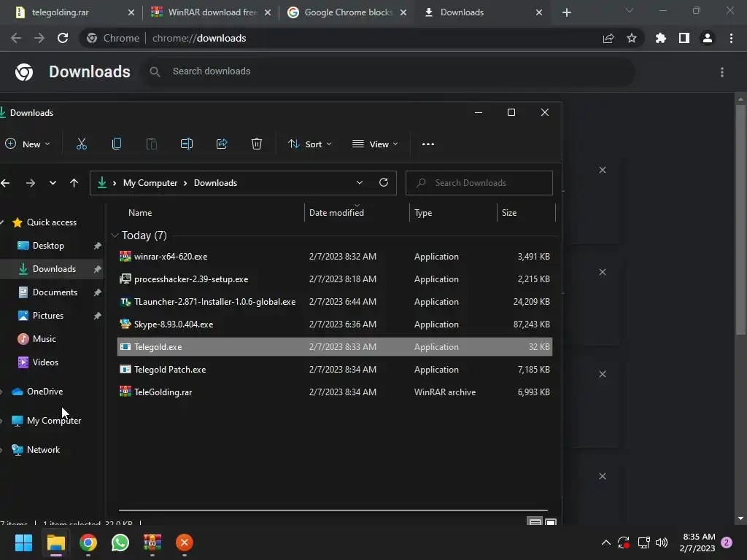This screenshot has width=747, height=560.
Task: Open the Sort dropdown menu
Action: click(x=309, y=144)
